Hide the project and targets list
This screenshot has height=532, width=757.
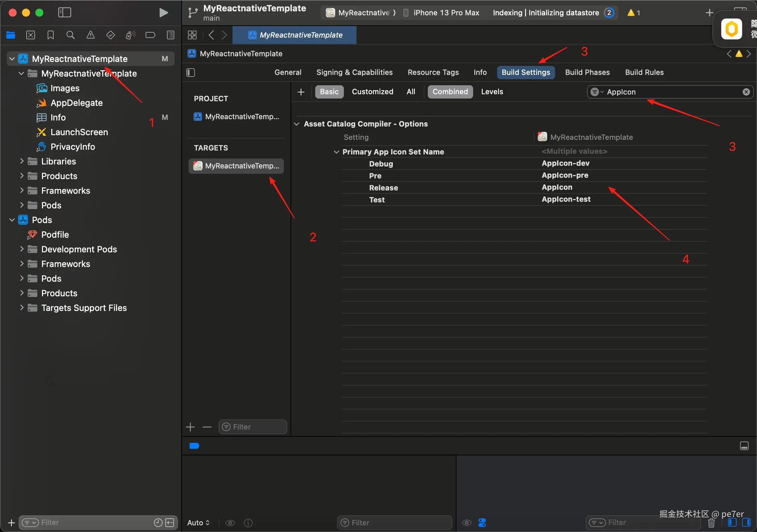[x=191, y=73]
